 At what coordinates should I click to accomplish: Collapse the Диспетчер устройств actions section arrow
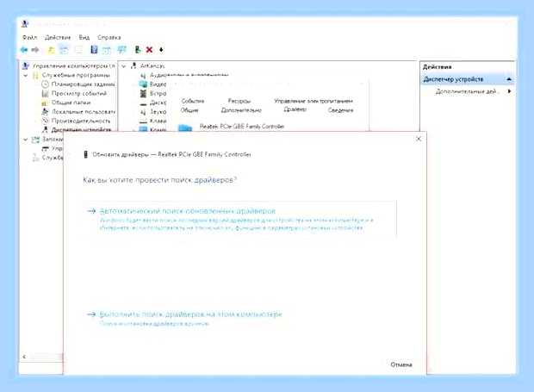[x=509, y=79]
